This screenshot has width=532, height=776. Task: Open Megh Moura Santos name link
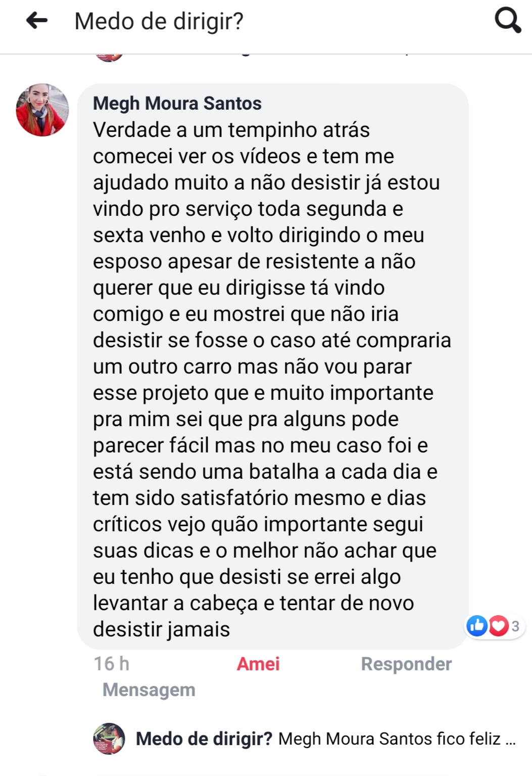coord(177,103)
